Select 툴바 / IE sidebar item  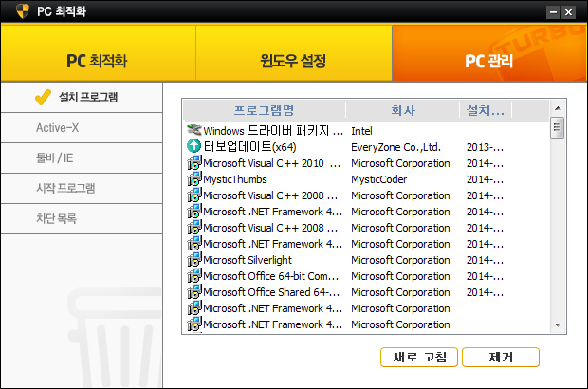point(82,158)
